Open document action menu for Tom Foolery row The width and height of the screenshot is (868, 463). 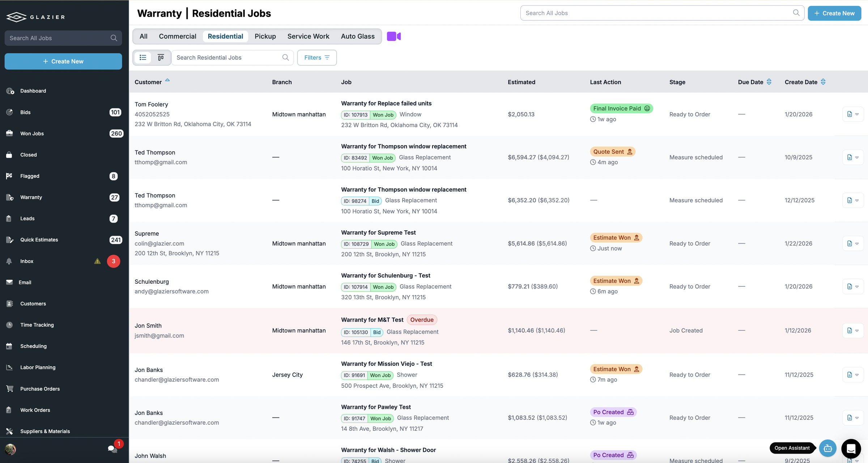853,114
